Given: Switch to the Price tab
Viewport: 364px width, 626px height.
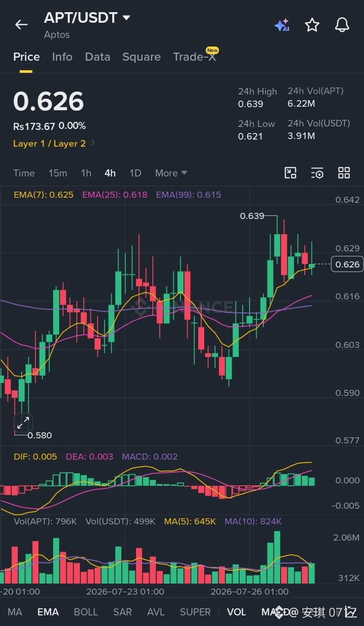Looking at the screenshot, I should coord(26,57).
